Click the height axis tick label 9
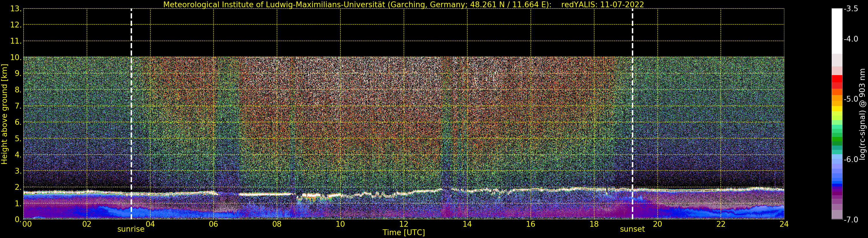868x238 pixels. coord(18,74)
